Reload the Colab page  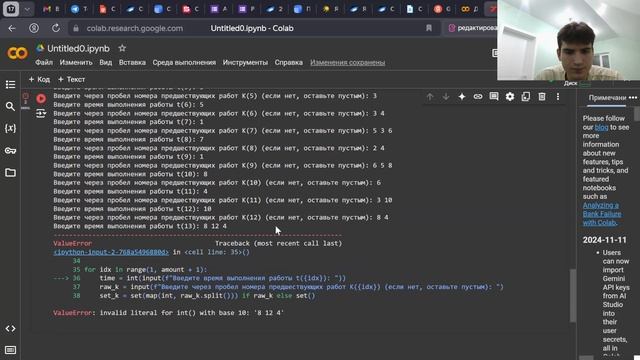(56, 28)
